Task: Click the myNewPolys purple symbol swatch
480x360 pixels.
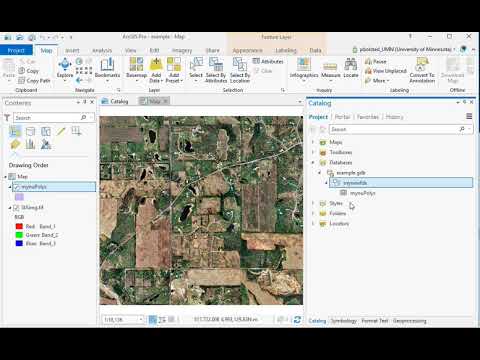Action: [x=19, y=197]
